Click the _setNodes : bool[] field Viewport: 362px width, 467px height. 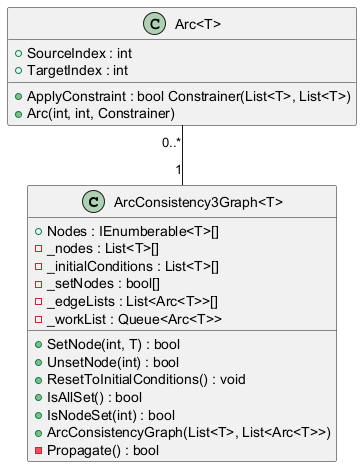click(103, 284)
